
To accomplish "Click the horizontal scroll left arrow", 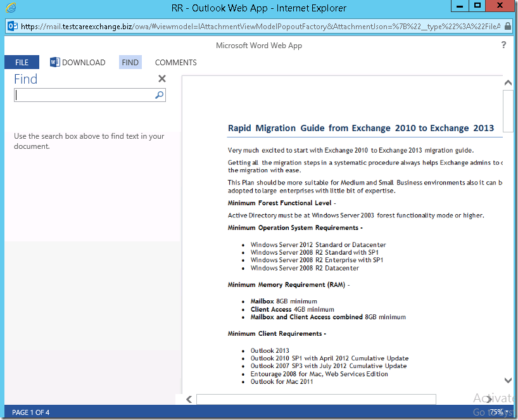I will tap(189, 399).
